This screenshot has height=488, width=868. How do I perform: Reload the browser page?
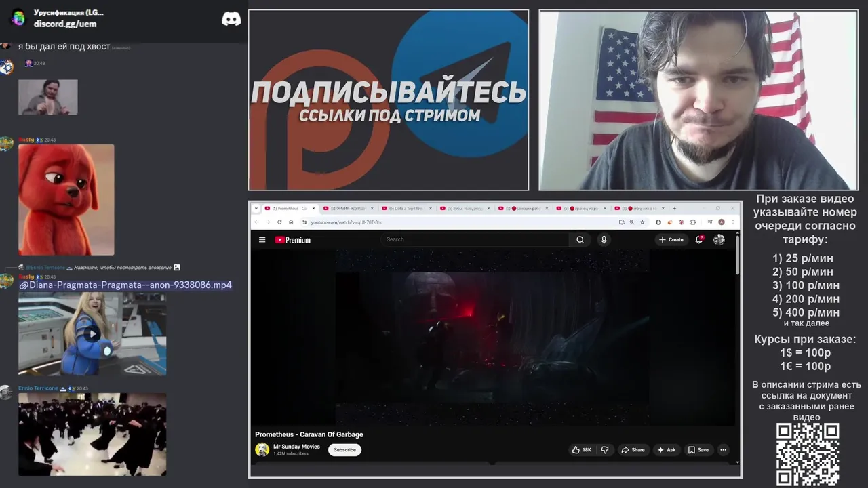point(279,222)
